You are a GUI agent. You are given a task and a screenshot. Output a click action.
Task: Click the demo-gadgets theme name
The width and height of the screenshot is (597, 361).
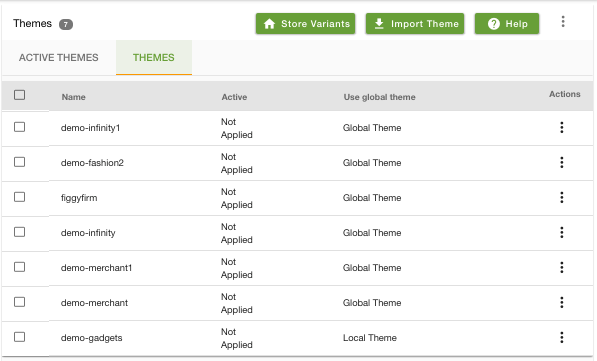point(91,338)
